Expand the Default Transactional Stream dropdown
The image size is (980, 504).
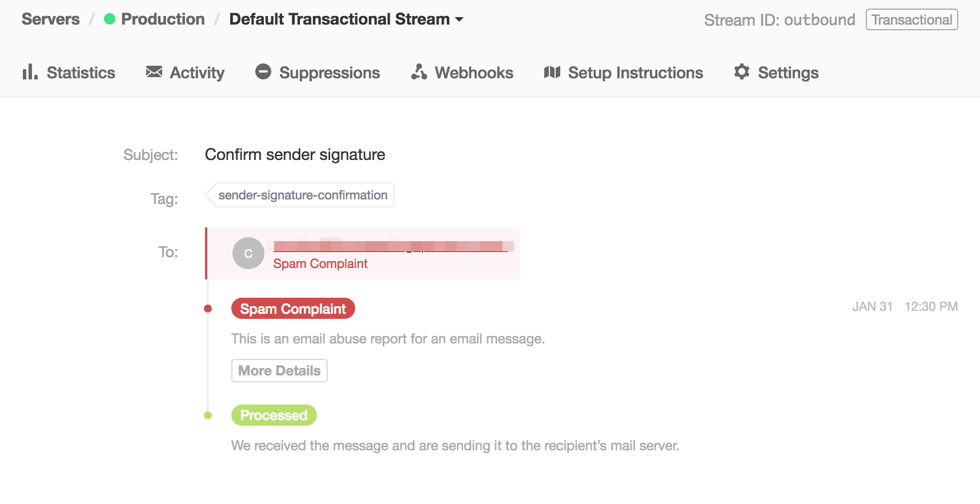[x=339, y=19]
